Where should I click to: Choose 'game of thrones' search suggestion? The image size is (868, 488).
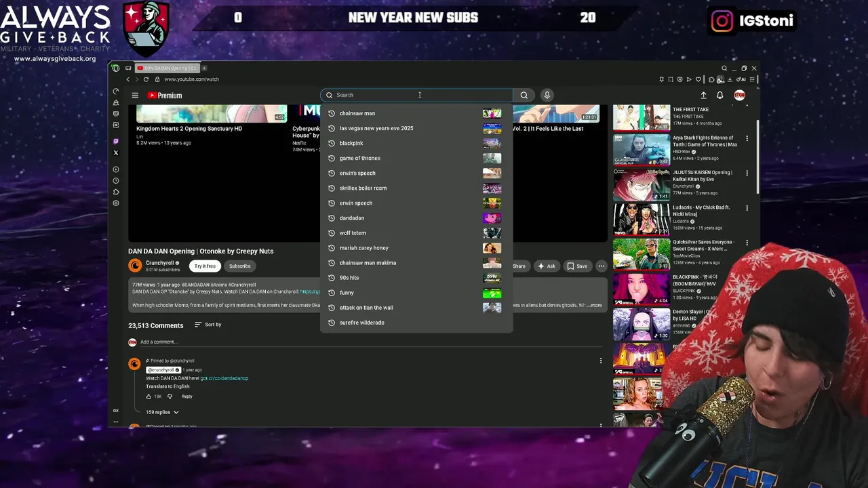pos(416,158)
